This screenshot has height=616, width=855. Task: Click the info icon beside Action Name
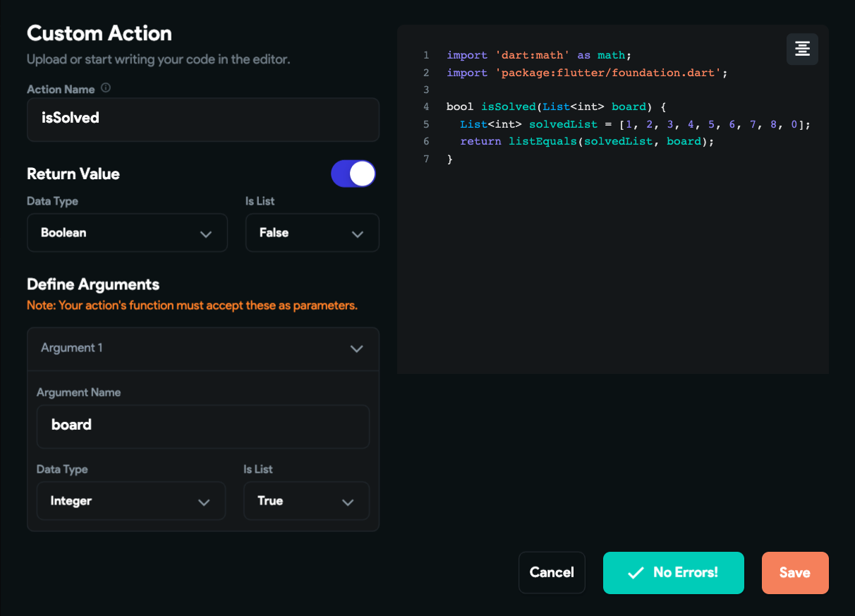click(x=106, y=89)
